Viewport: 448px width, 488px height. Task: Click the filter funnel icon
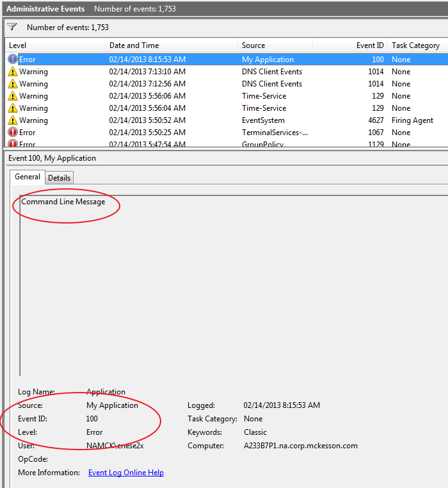(x=12, y=27)
